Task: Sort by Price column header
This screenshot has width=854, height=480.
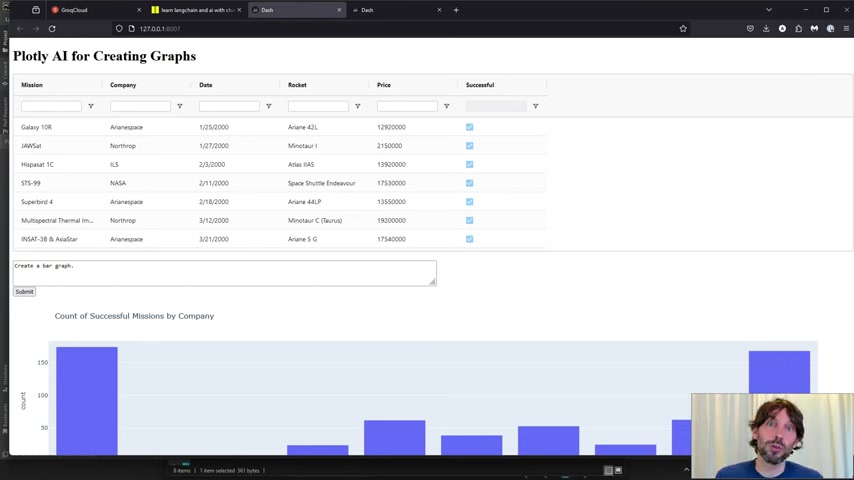Action: (383, 85)
